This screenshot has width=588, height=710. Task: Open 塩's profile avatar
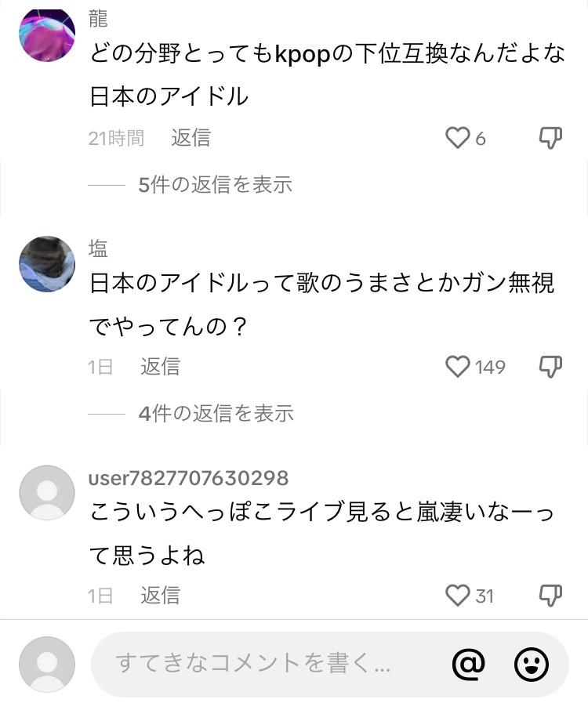coord(47,263)
